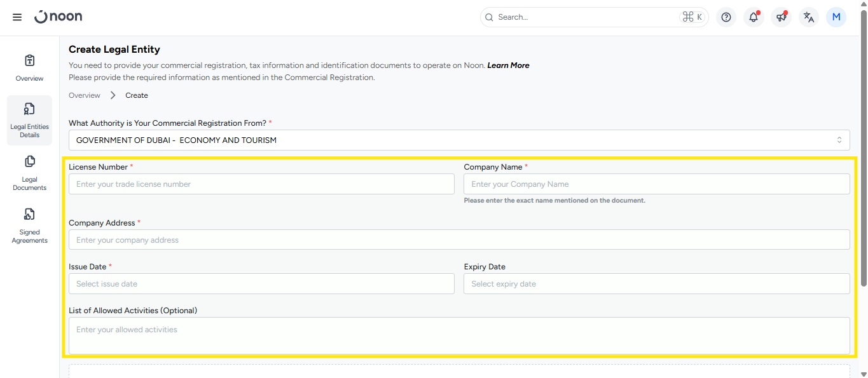This screenshot has height=378, width=868.
Task: Open the help question mark icon
Action: coord(726,17)
